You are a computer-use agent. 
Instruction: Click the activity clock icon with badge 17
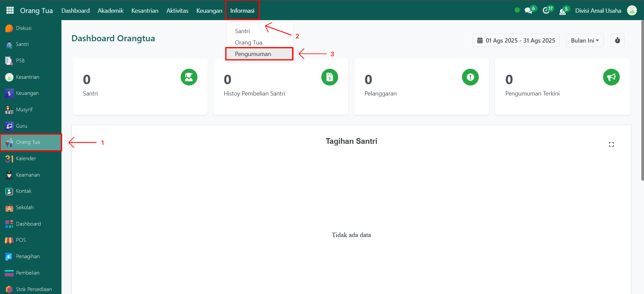(x=546, y=11)
